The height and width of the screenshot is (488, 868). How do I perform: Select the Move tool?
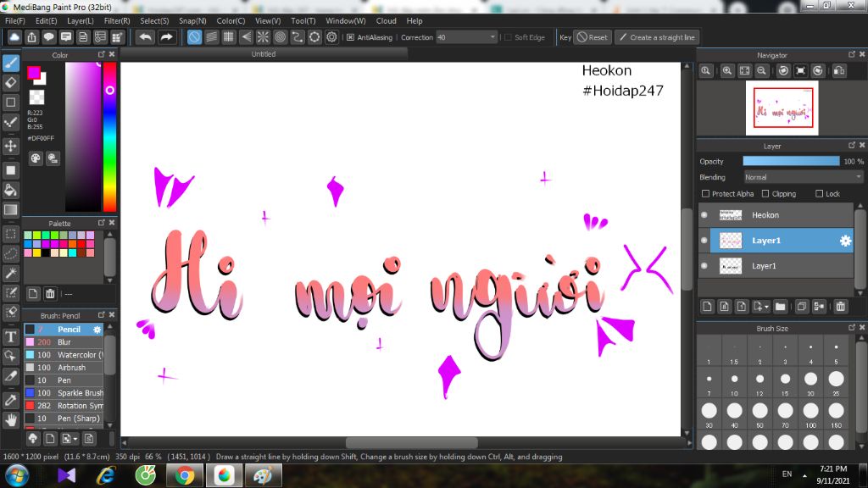click(x=11, y=146)
